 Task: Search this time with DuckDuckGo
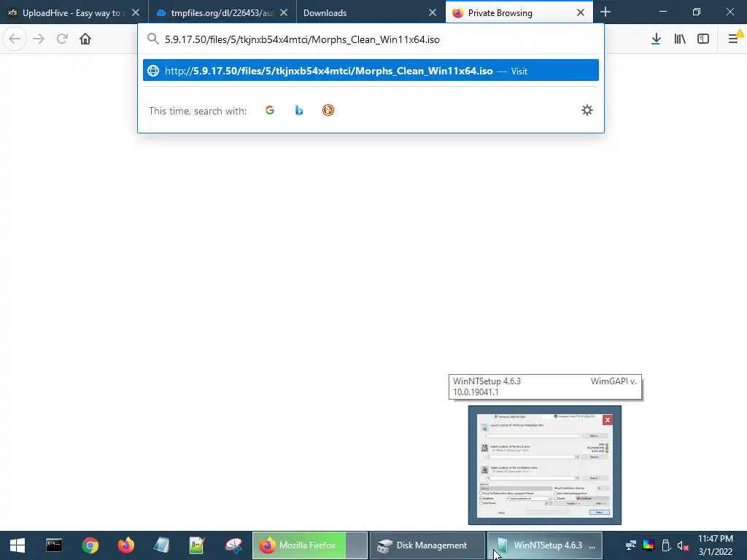pos(328,111)
